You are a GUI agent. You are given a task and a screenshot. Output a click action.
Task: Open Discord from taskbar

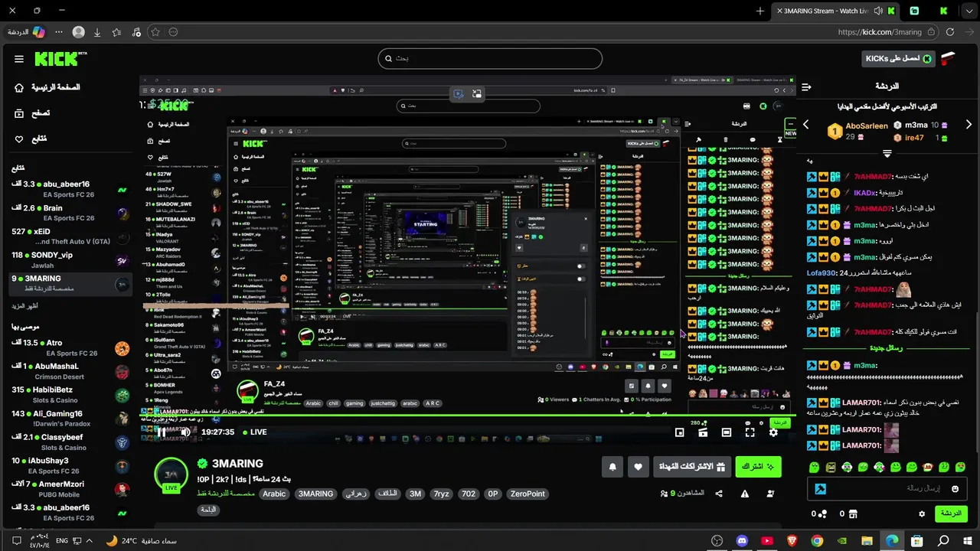(x=741, y=540)
